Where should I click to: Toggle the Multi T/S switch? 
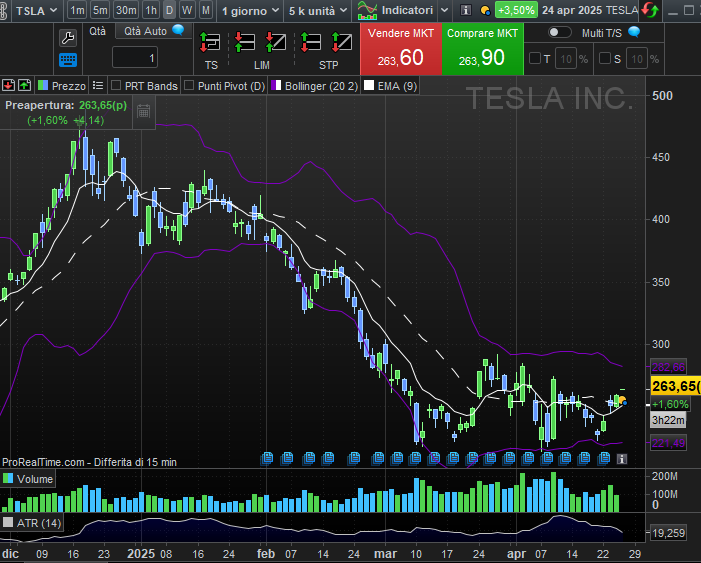[559, 32]
